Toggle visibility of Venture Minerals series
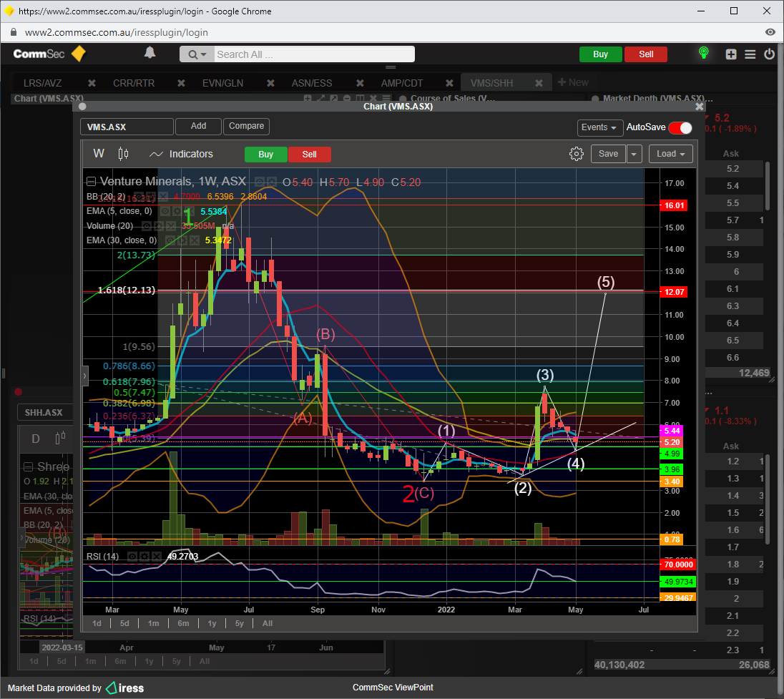This screenshot has height=699, width=784. tap(260, 182)
